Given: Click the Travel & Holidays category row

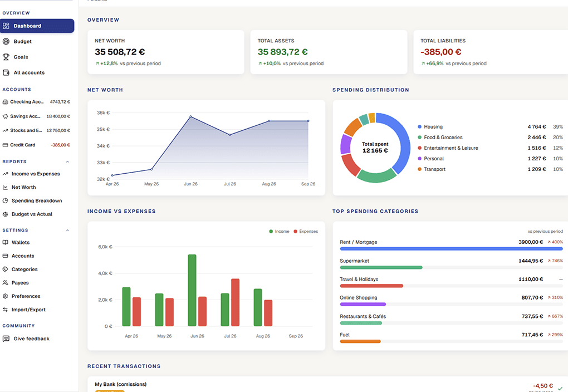Looking at the screenshot, I should click(x=452, y=282).
